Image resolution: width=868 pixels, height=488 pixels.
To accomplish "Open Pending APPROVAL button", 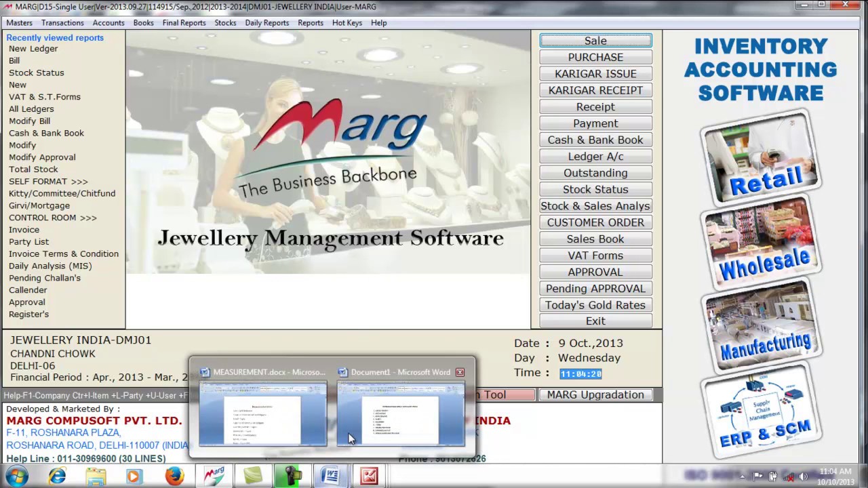I will tap(595, 289).
